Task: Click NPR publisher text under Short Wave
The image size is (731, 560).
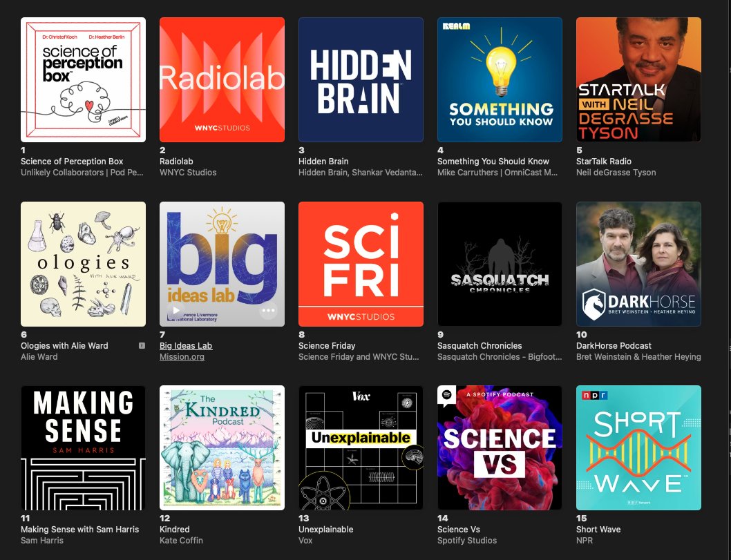Action: tap(585, 541)
